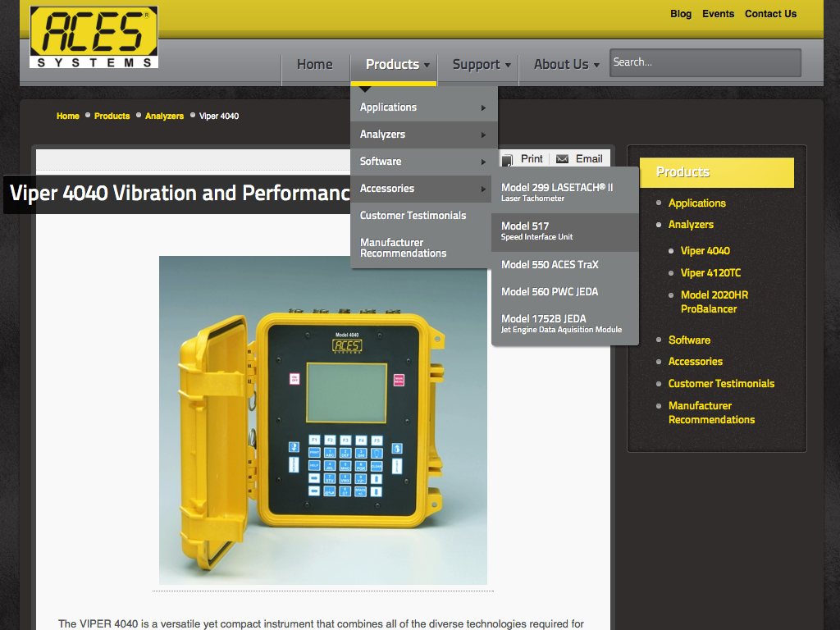840x630 pixels.
Task: Open Manufacturer Recommendations in the sidebar
Action: (711, 413)
